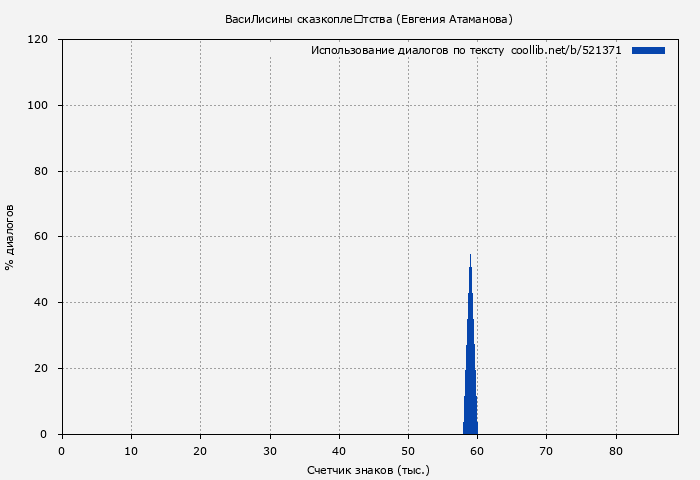Click the chart title mentioning Евгения Атаманова
Viewport: 700px width, 480px height.
tap(369, 19)
